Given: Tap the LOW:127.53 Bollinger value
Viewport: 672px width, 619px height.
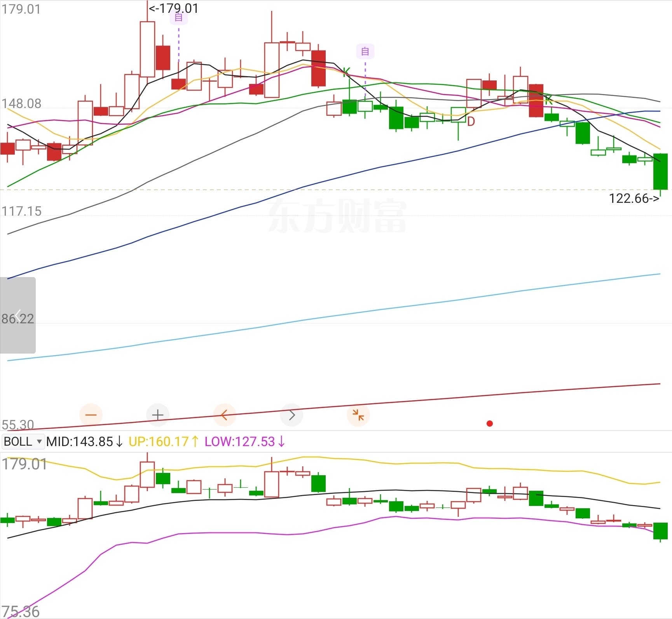Looking at the screenshot, I should point(244,441).
